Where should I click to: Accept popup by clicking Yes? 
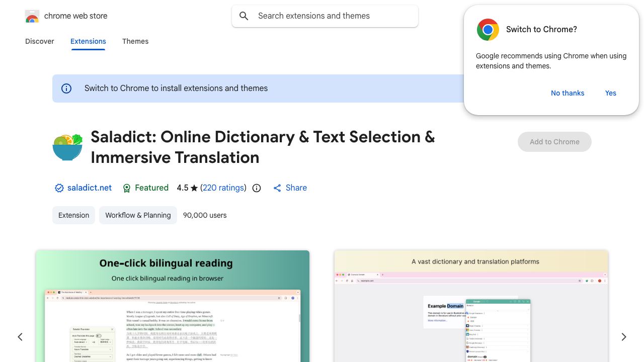[611, 93]
